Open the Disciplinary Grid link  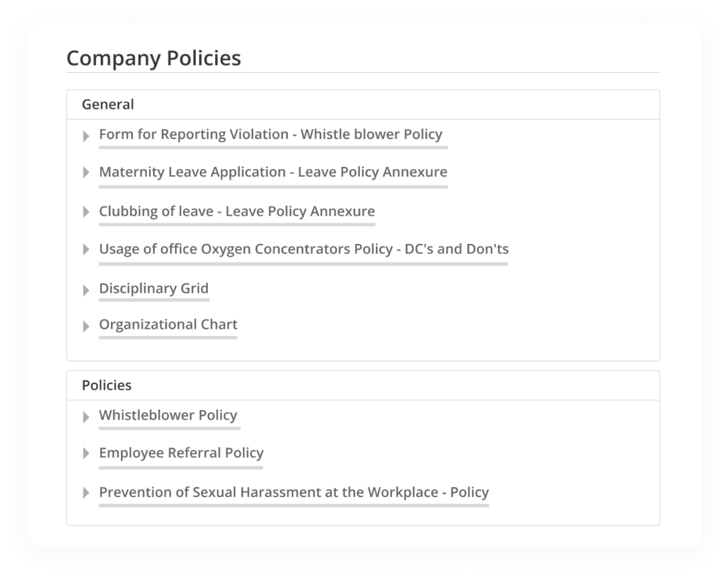point(154,289)
